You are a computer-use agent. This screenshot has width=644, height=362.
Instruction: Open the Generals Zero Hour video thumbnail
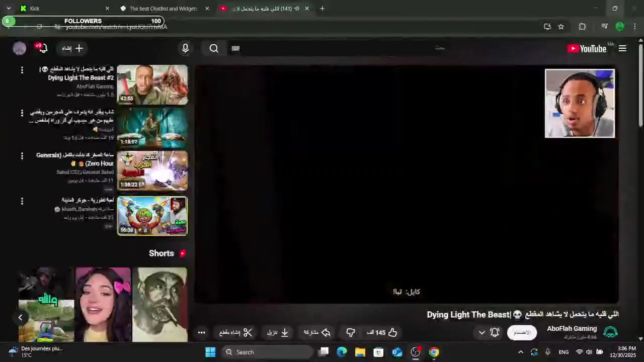[152, 171]
